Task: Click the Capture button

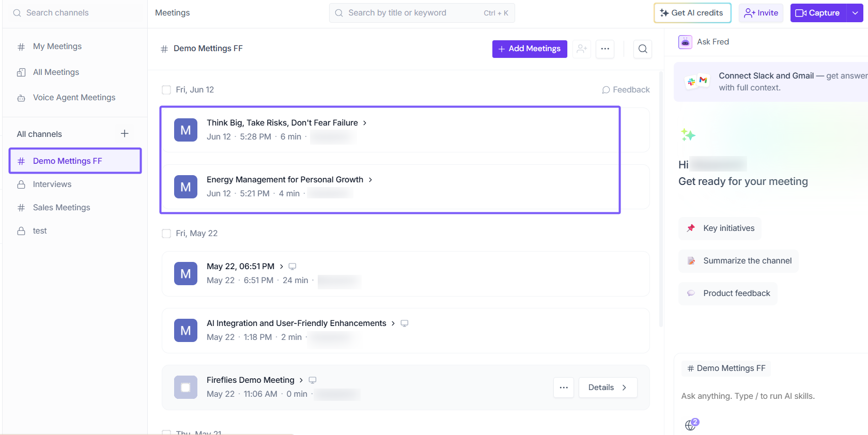Action: (x=818, y=13)
